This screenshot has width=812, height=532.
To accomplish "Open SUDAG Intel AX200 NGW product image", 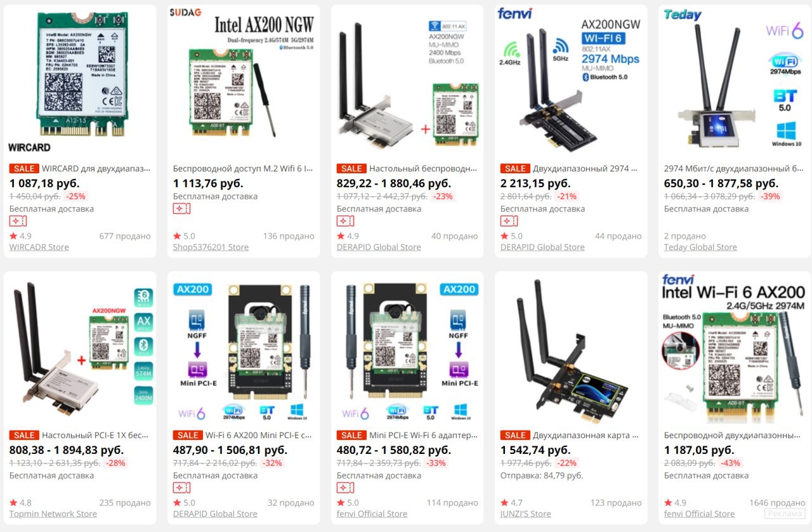I will point(244,81).
